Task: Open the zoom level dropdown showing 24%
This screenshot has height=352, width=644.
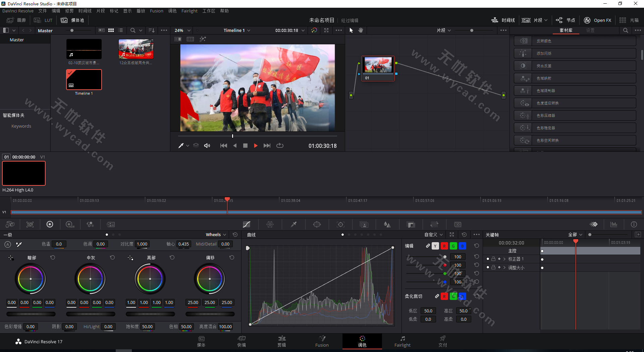Action: [181, 30]
